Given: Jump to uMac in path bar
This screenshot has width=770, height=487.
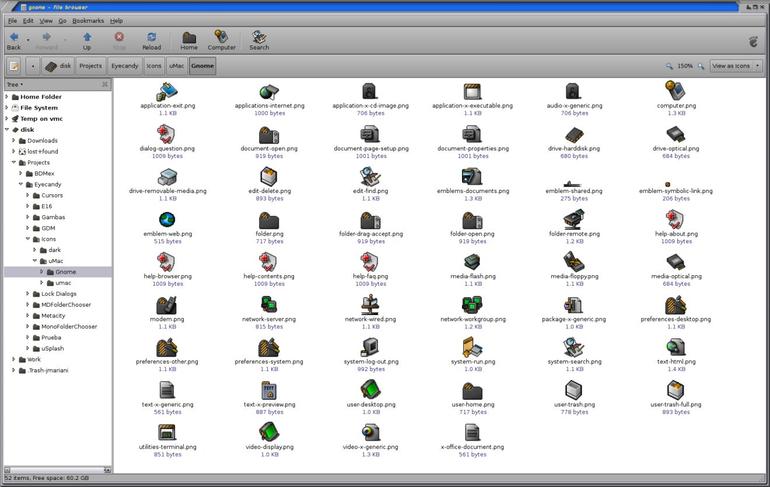Looking at the screenshot, I should pos(176,66).
